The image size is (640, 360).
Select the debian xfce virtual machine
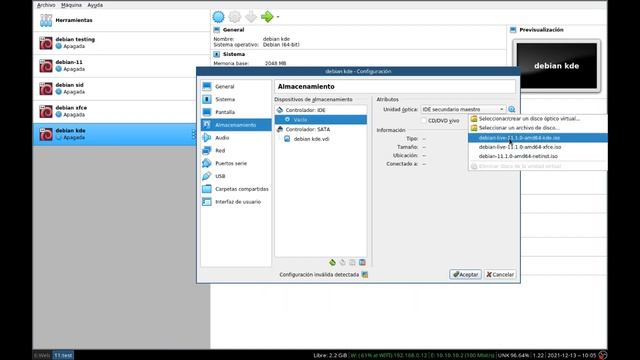[121, 111]
